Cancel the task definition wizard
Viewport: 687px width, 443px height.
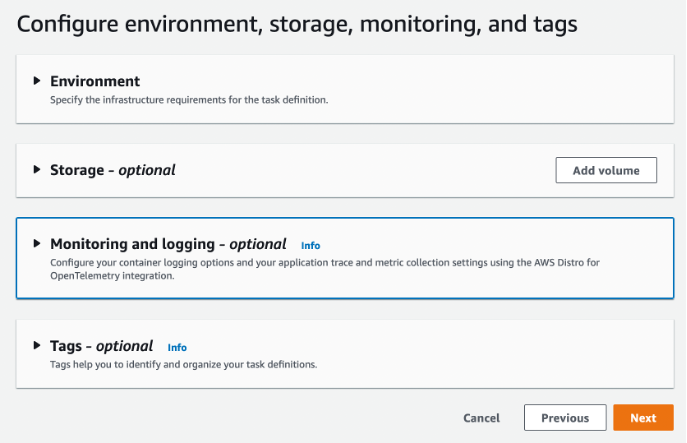click(481, 418)
